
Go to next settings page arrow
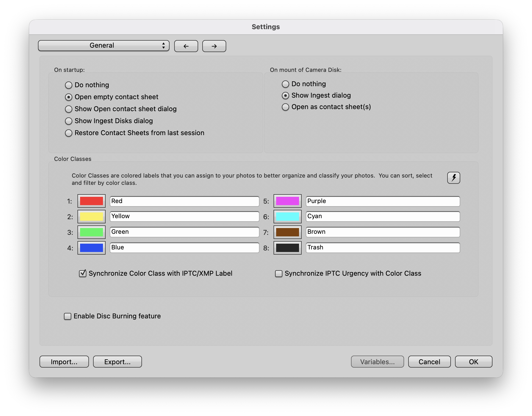[214, 46]
